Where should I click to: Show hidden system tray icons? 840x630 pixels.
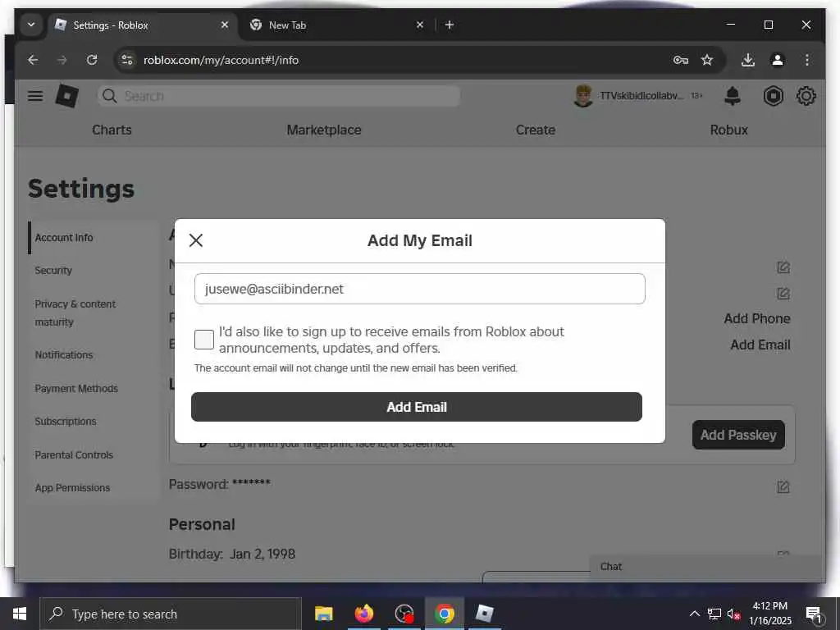click(x=694, y=614)
